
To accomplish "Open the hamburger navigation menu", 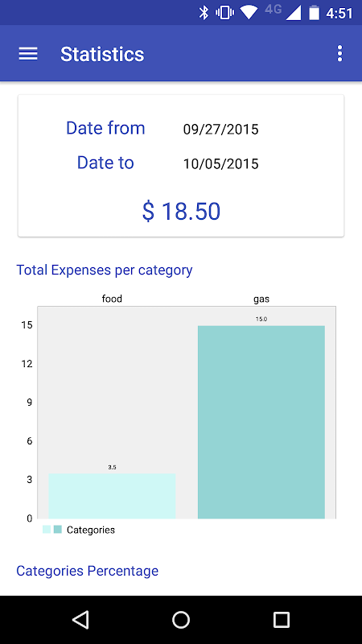I will 28,54.
